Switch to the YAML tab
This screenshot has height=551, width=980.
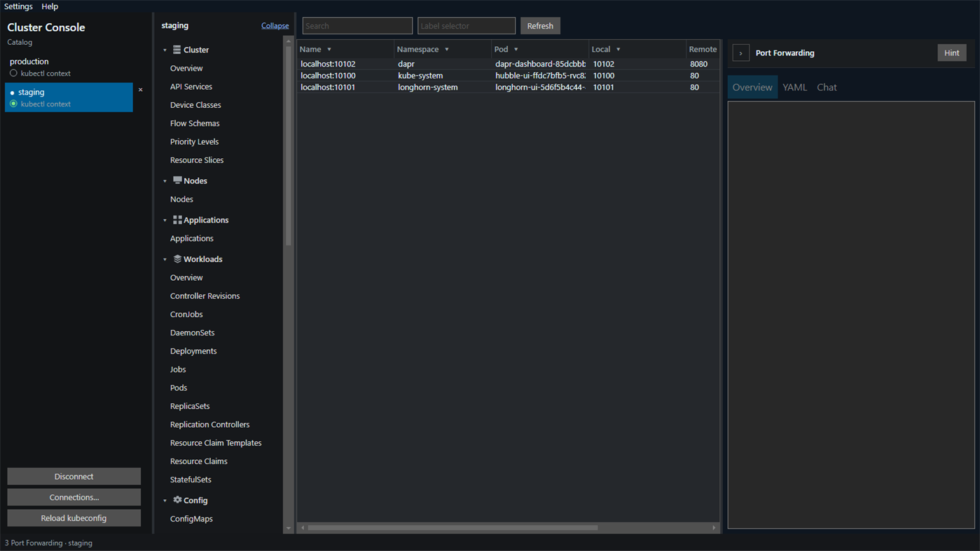point(794,88)
